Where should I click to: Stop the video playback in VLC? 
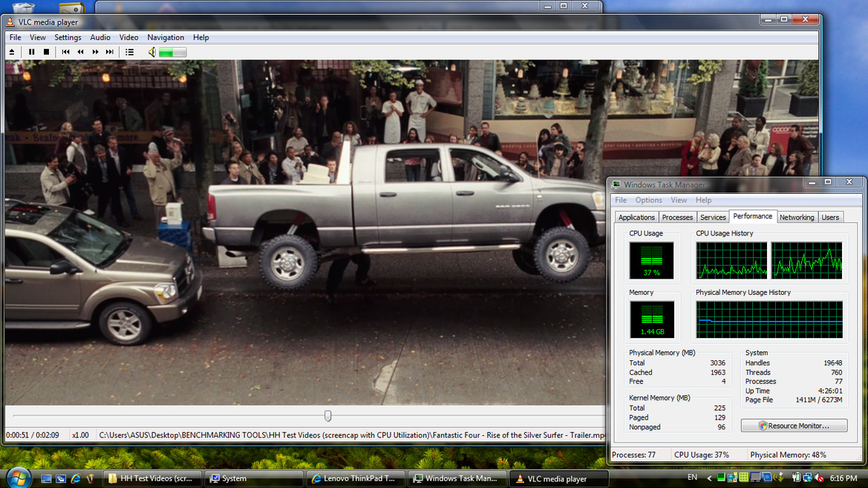tap(47, 52)
